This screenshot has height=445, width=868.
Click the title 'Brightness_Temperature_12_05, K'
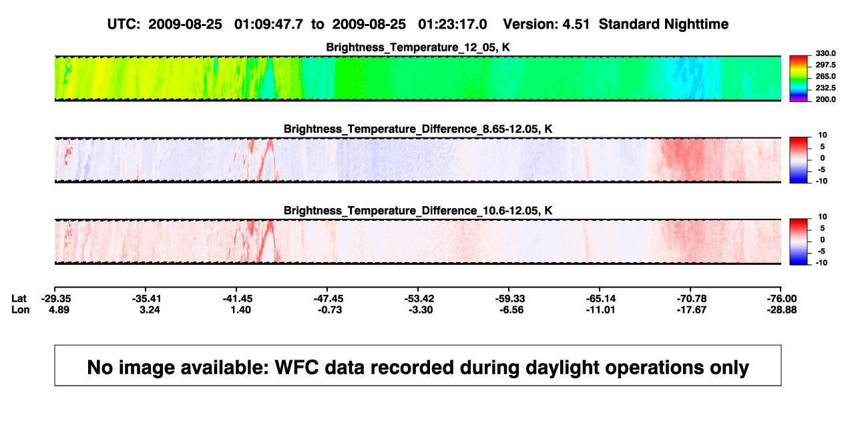(x=418, y=47)
